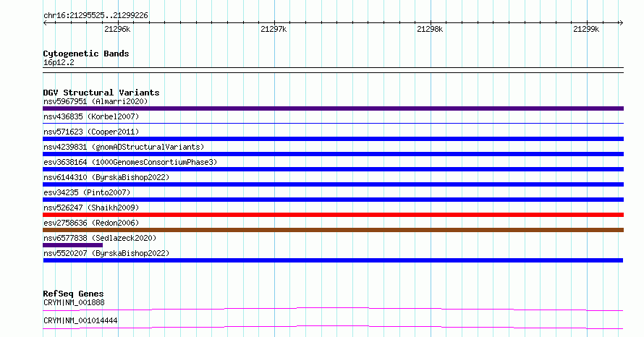
Task: Open the Cytogenetic Bands track heading
Action: (x=86, y=54)
